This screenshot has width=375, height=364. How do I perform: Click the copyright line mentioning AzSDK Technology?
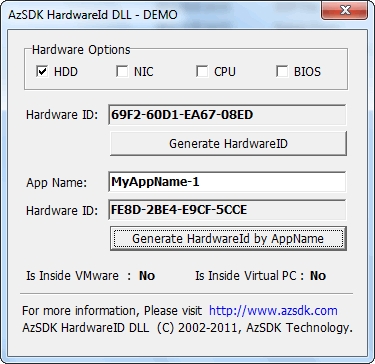(x=187, y=328)
